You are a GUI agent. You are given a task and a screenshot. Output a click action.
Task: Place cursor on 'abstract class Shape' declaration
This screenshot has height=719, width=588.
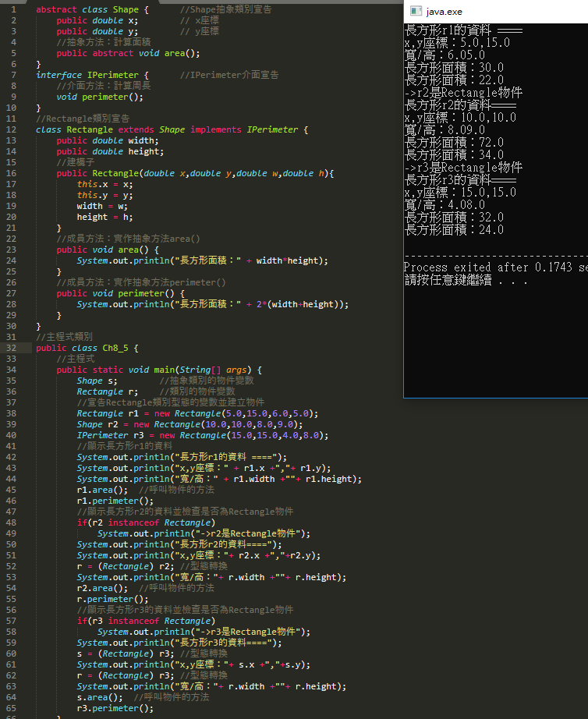pos(87,9)
